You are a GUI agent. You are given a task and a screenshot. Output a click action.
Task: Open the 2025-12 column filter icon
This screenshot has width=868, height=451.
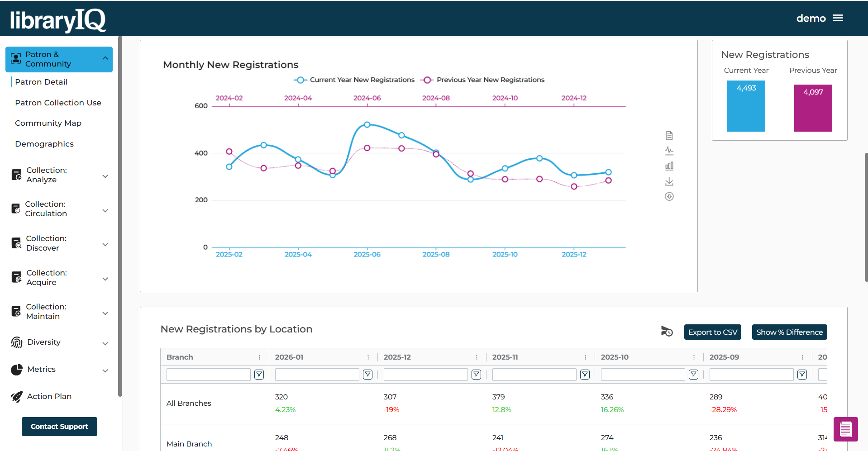pyautogui.click(x=477, y=375)
